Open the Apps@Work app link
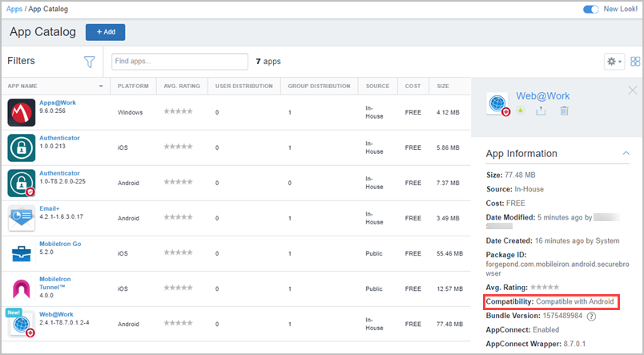The width and height of the screenshot is (644, 355). point(58,103)
